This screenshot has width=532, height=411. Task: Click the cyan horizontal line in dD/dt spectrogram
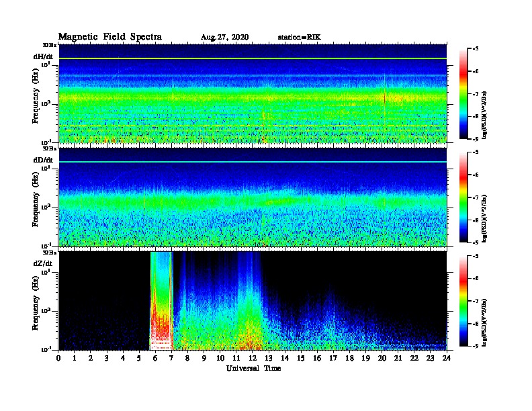253,162
